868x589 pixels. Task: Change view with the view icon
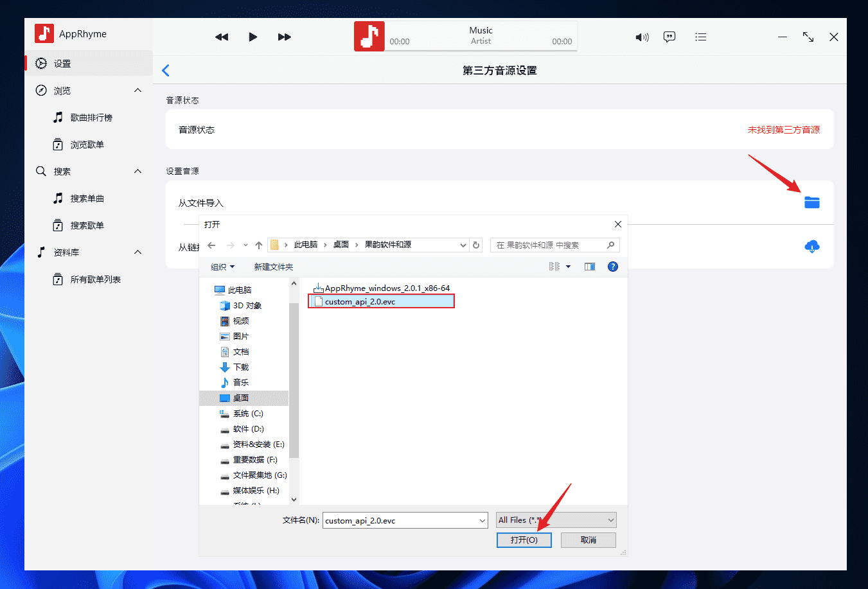click(x=554, y=267)
